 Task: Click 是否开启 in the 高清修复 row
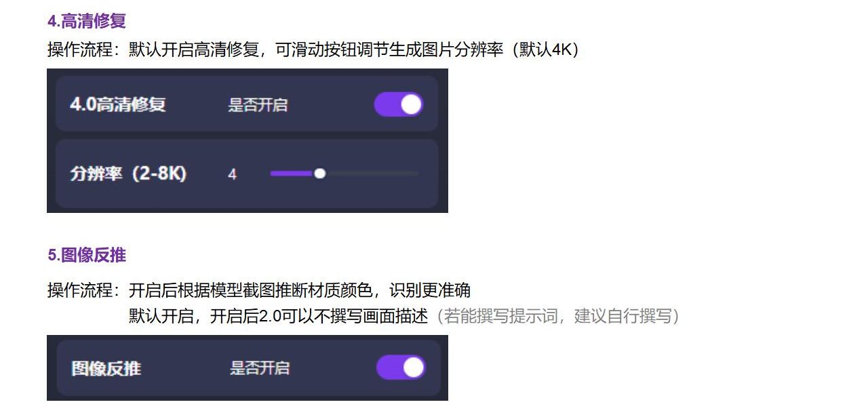(x=258, y=104)
